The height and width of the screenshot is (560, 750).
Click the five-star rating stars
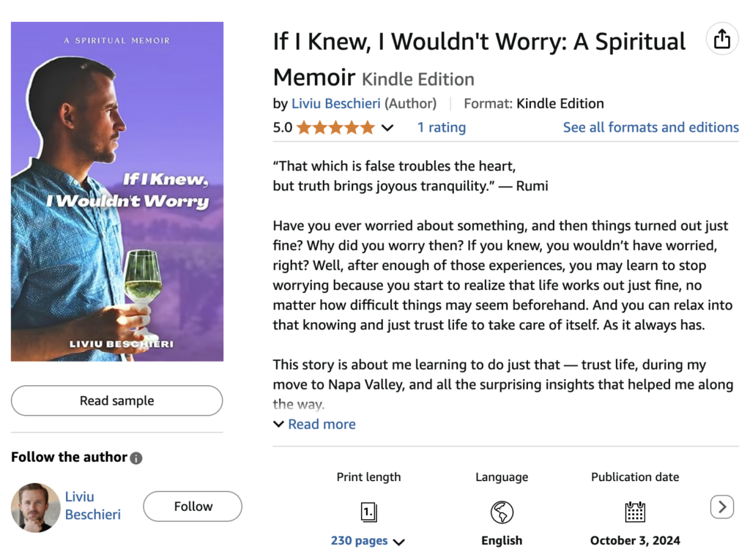tap(335, 127)
